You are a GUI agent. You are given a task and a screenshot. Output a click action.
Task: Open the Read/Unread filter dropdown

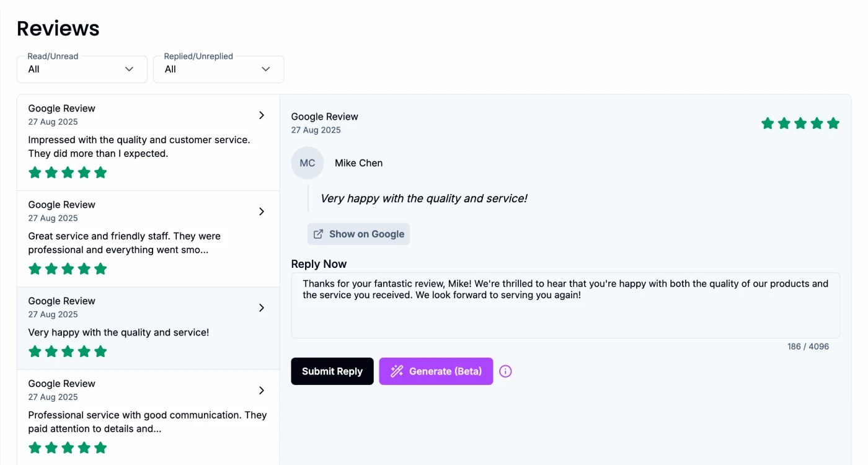pos(82,69)
